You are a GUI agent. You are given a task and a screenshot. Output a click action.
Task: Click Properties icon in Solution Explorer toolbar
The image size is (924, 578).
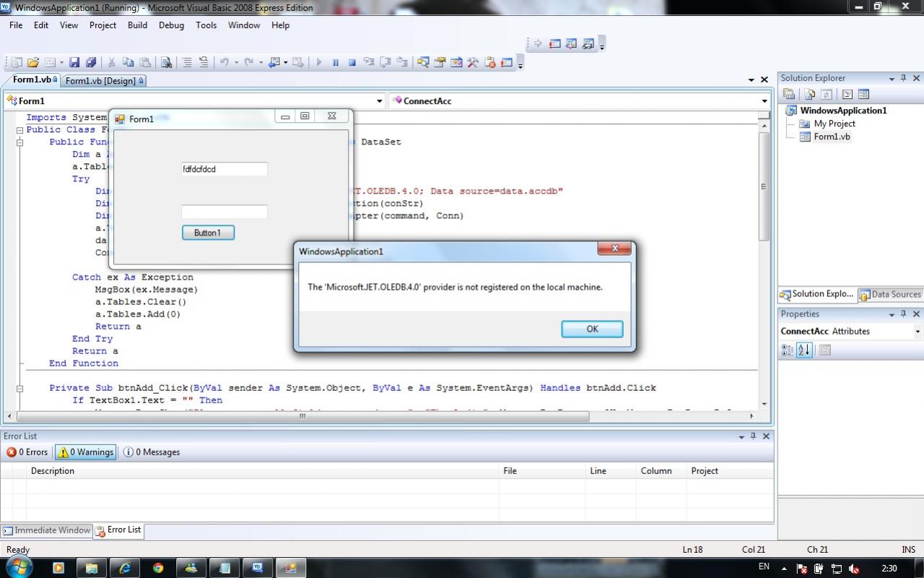point(788,94)
